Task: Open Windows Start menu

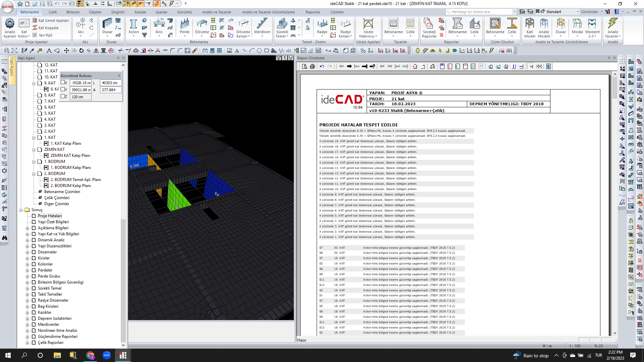Action: (x=8, y=355)
